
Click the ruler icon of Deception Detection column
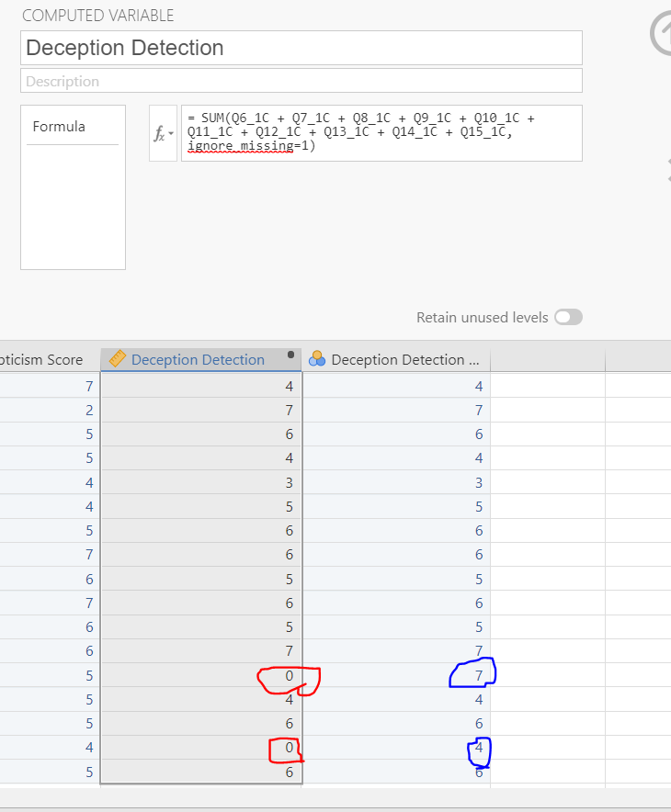(118, 358)
